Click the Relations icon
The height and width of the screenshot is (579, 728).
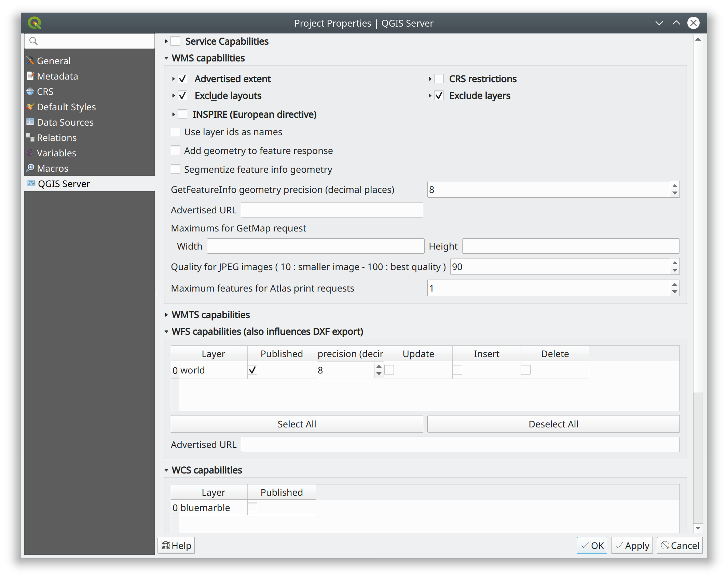30,137
